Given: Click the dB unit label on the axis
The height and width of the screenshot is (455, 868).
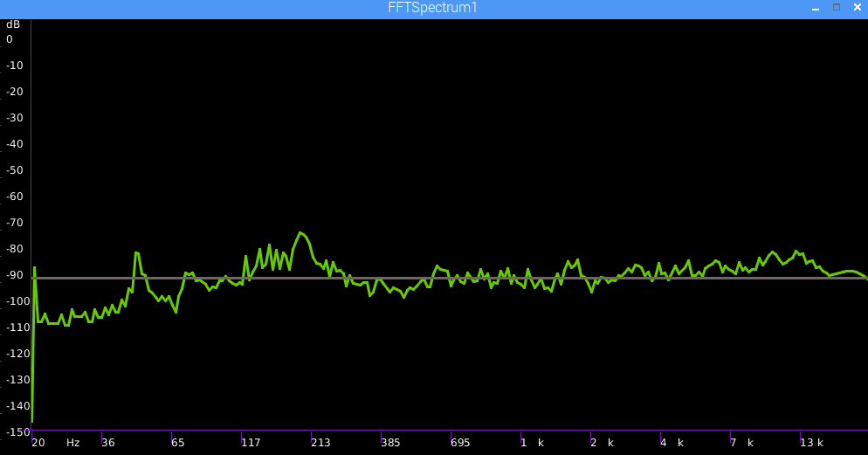Looking at the screenshot, I should tap(12, 24).
